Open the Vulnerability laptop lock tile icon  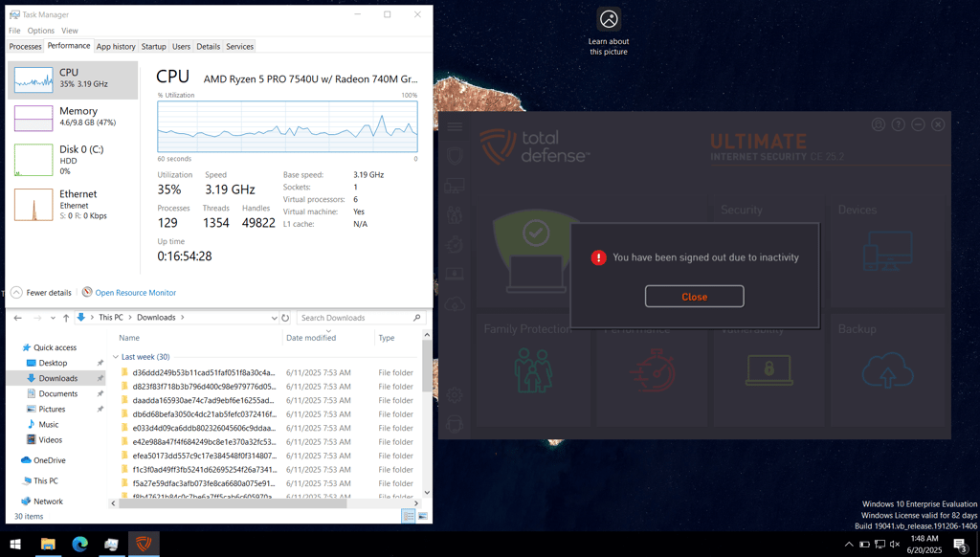769,370
